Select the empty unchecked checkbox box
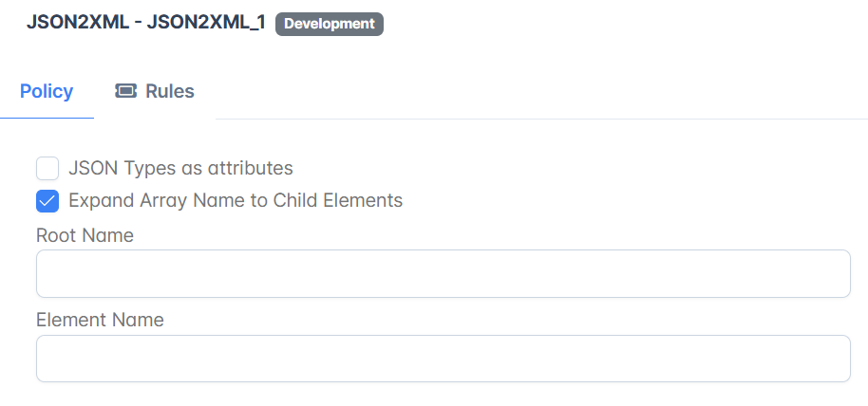The image size is (868, 406). 47,168
